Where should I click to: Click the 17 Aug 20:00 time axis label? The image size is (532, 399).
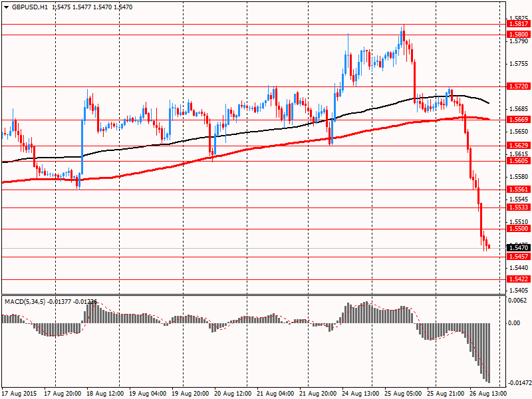pos(63,394)
